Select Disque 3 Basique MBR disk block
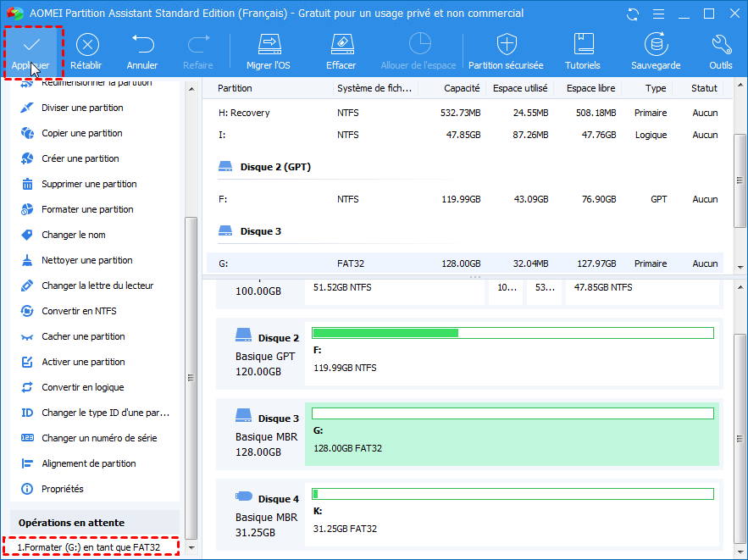This screenshot has height=560, width=748. pos(262,435)
